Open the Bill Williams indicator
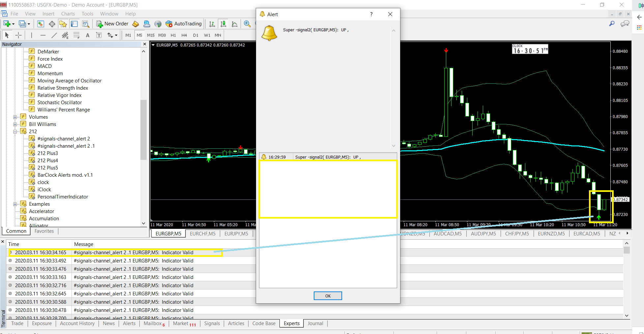Image resolution: width=644 pixels, height=334 pixels. tap(43, 124)
